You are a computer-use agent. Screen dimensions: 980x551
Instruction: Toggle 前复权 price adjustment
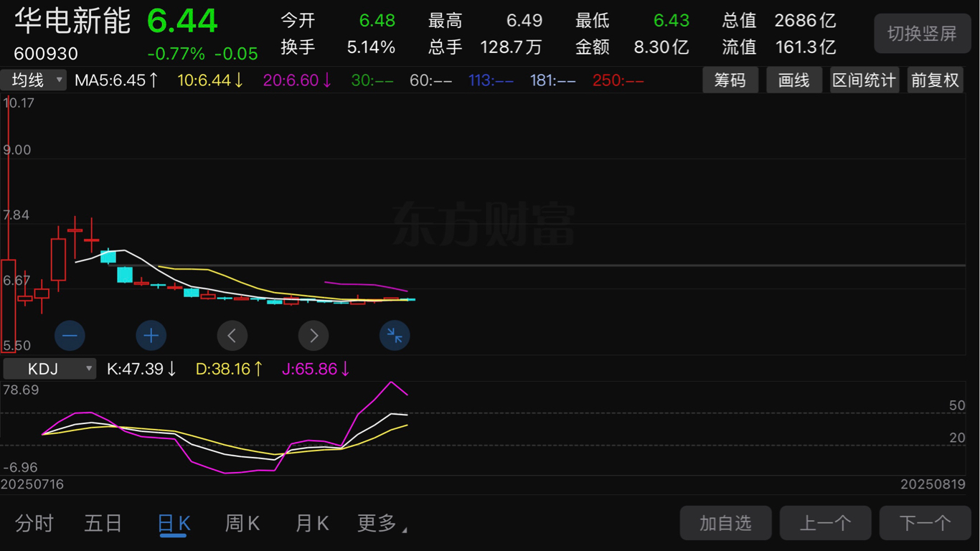(x=935, y=80)
